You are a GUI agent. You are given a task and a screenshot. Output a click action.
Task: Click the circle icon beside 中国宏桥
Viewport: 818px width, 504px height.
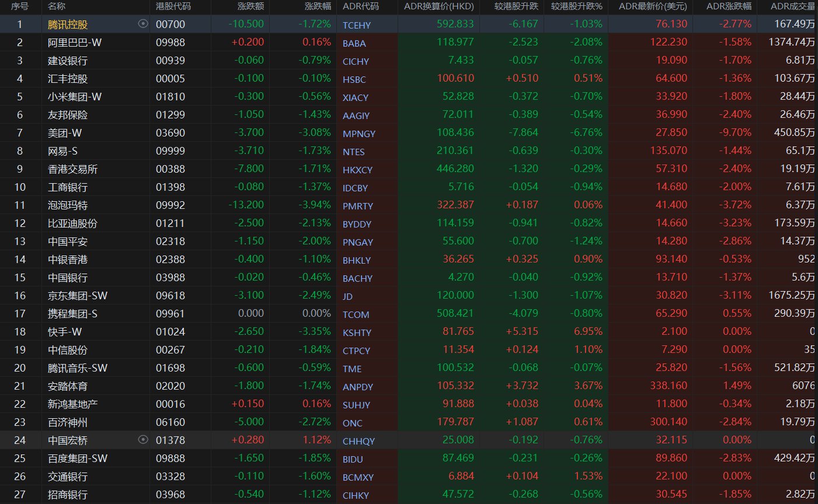(x=143, y=440)
